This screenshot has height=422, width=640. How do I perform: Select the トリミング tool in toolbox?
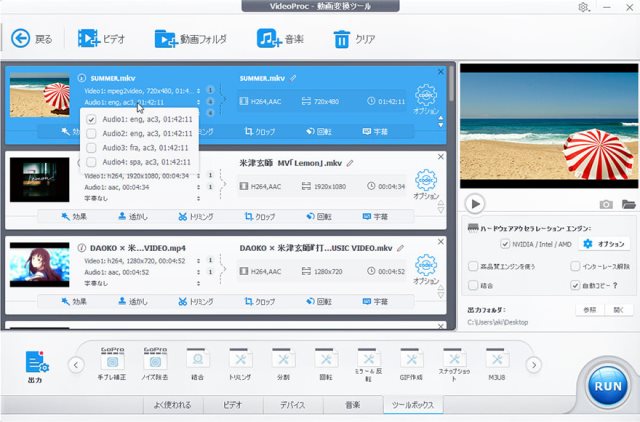click(240, 364)
